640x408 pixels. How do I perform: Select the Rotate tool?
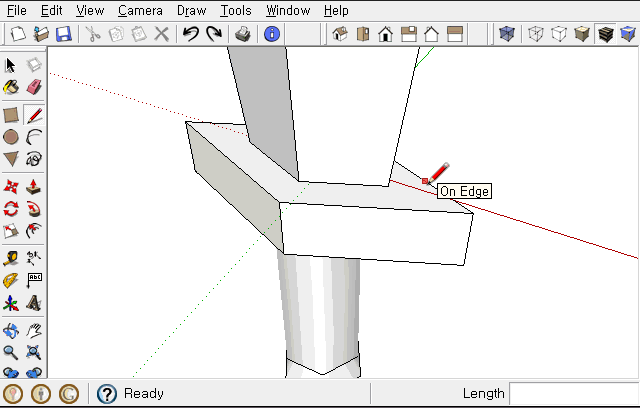(x=11, y=209)
